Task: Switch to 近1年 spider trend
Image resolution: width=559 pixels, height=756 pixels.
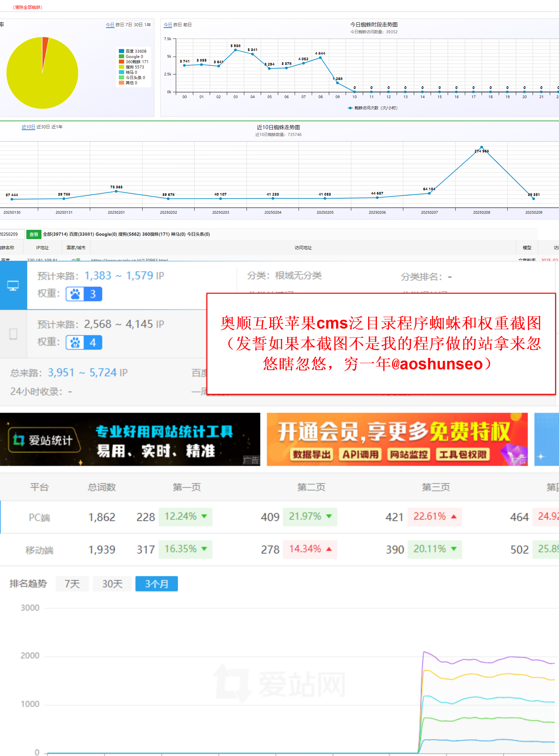Action: pos(57,127)
